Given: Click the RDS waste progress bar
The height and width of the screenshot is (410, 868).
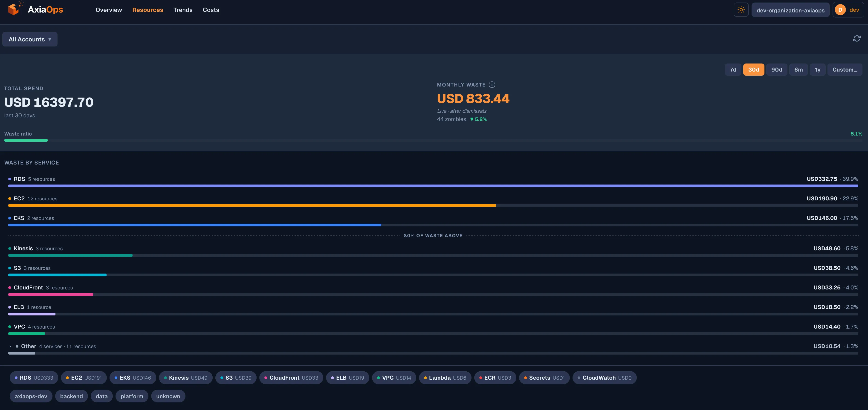Looking at the screenshot, I should tap(433, 186).
